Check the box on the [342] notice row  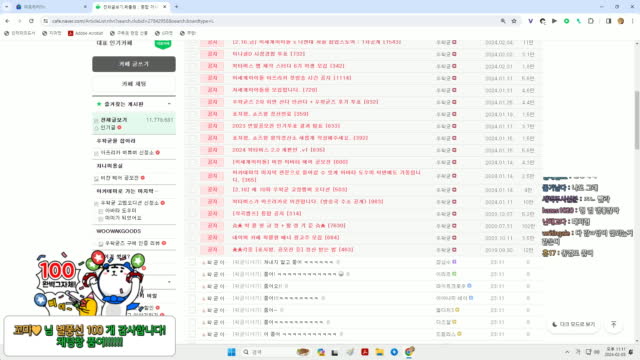pos(192,66)
